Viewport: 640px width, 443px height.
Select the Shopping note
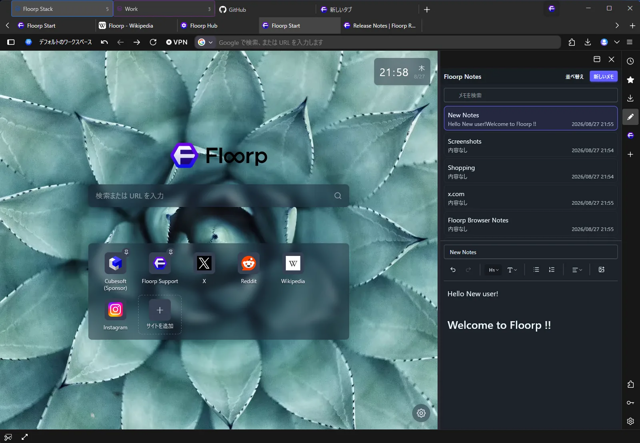[531, 171]
